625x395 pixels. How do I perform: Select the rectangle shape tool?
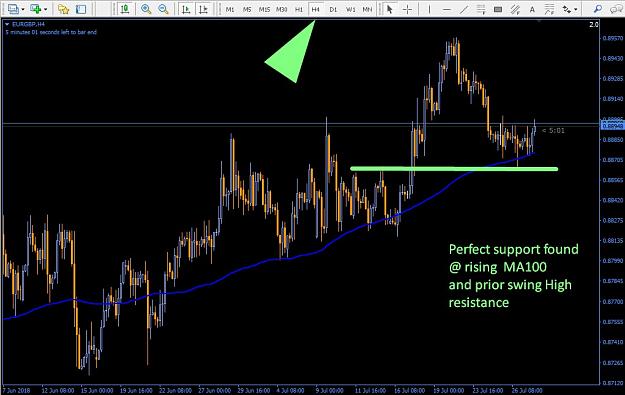pyautogui.click(x=498, y=9)
